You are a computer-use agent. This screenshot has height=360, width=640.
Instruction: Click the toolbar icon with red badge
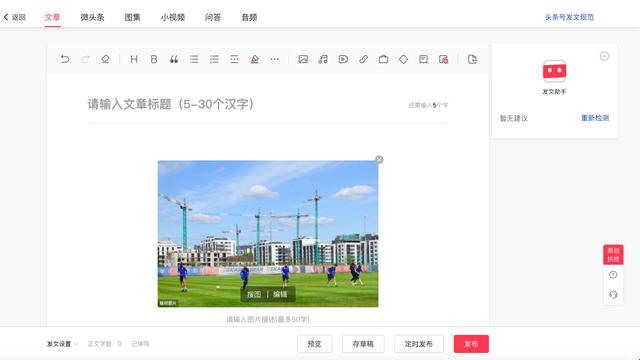click(444, 59)
